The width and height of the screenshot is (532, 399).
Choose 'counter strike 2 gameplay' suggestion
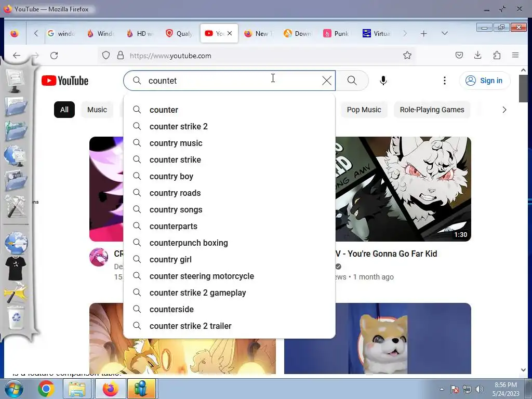coord(229,292)
